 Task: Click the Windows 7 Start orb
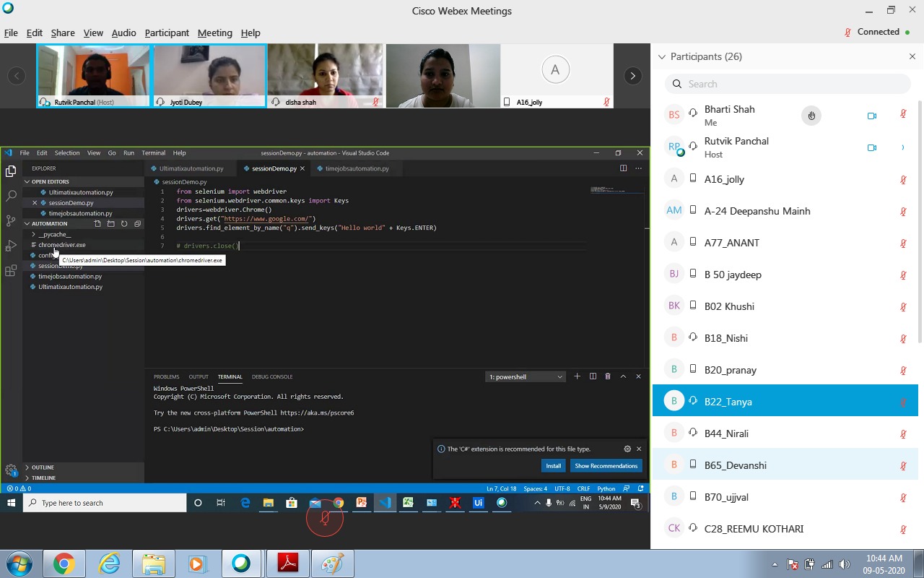tap(19, 564)
